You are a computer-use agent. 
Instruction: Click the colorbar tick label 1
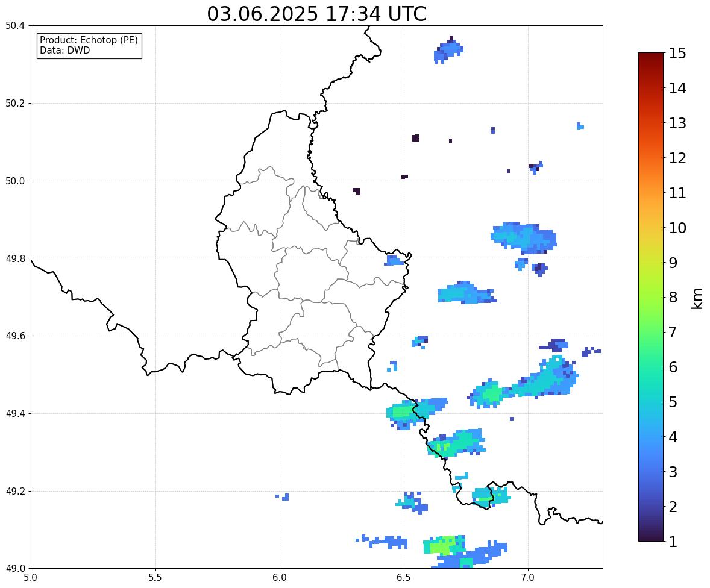pos(673,542)
